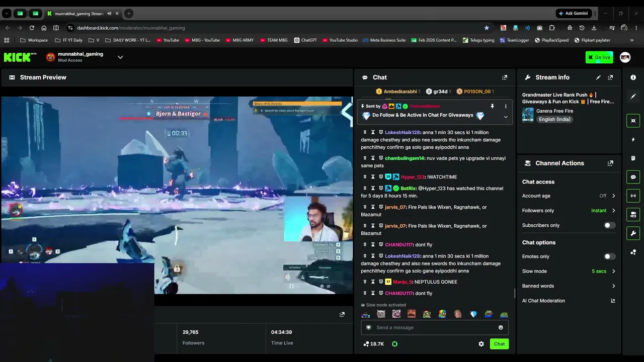
Task: Click the 18.7K channel points balance
Action: click(374, 344)
